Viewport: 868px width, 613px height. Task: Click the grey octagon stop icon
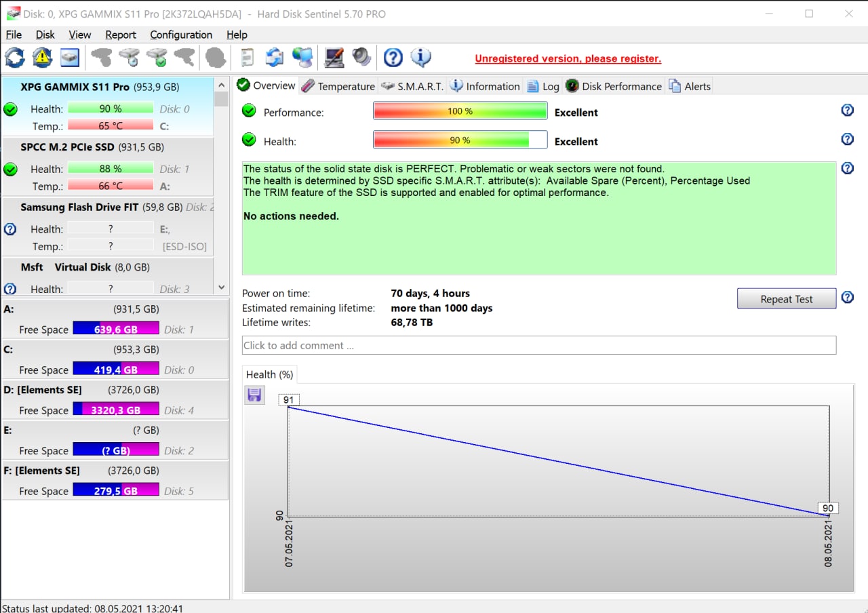pyautogui.click(x=216, y=58)
